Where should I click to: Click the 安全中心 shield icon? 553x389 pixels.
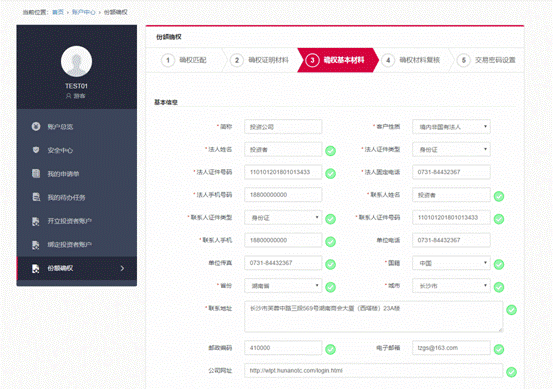click(x=36, y=150)
